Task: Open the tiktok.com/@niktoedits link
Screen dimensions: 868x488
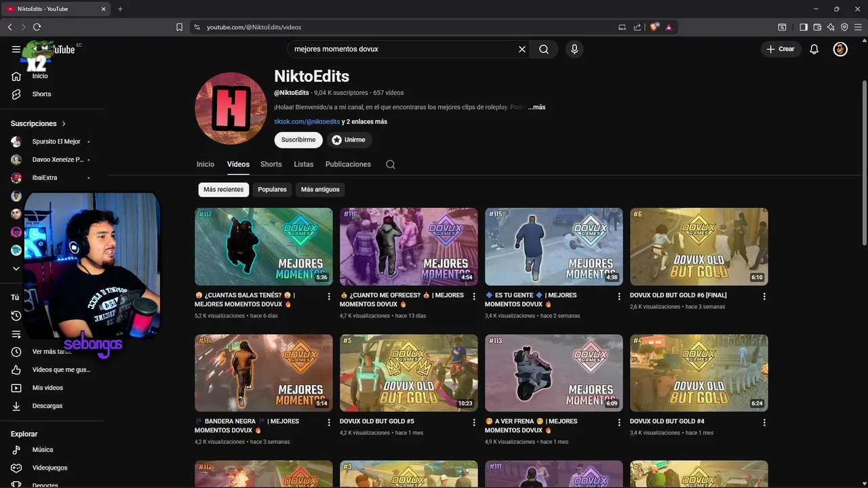Action: [x=307, y=122]
